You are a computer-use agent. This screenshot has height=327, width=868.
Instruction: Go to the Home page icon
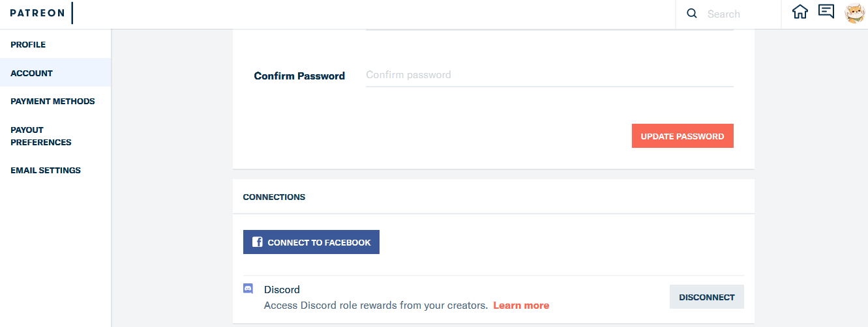800,12
